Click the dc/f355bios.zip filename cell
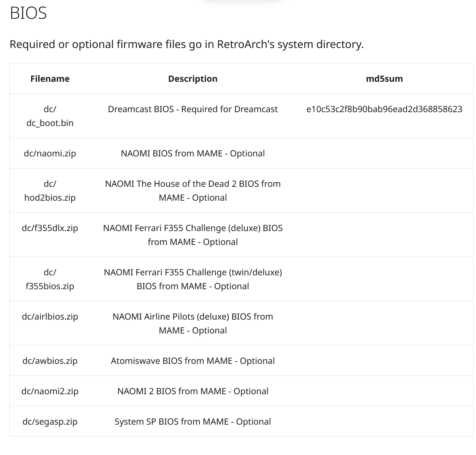The height and width of the screenshot is (455, 476). 50,279
